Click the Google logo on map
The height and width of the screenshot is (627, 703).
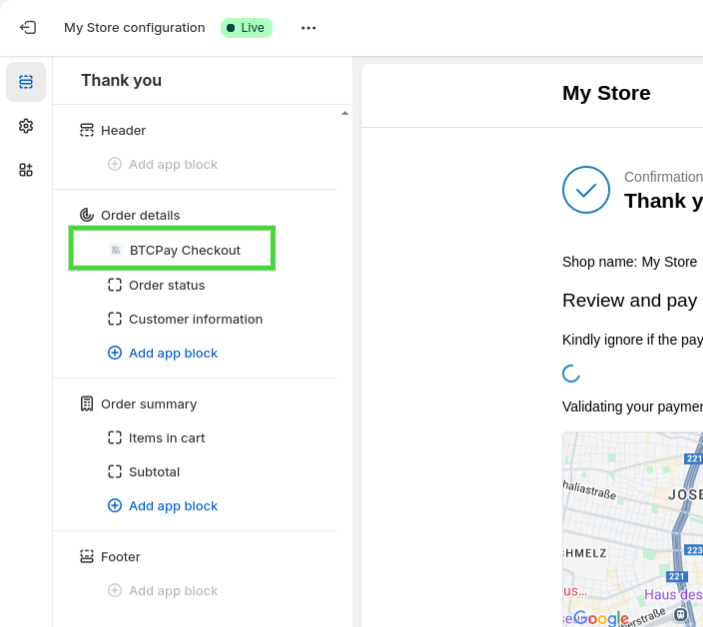tap(601, 618)
